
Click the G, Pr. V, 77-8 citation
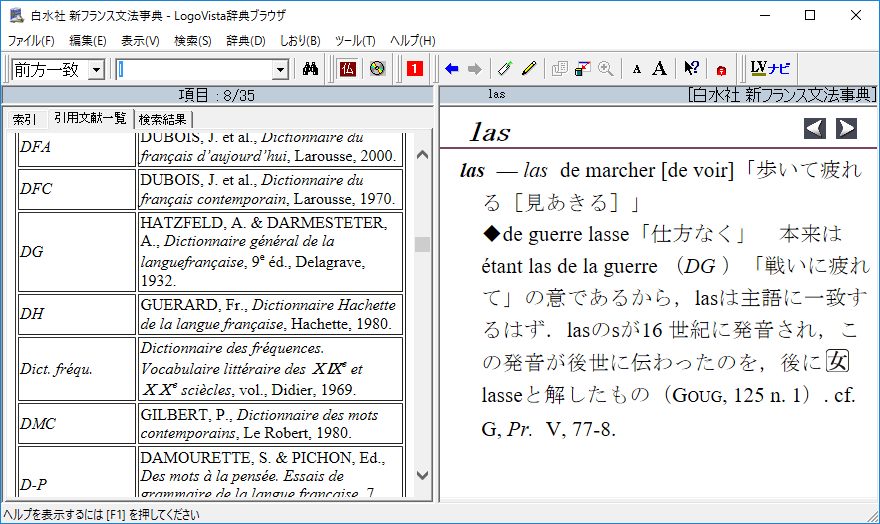[x=548, y=429]
